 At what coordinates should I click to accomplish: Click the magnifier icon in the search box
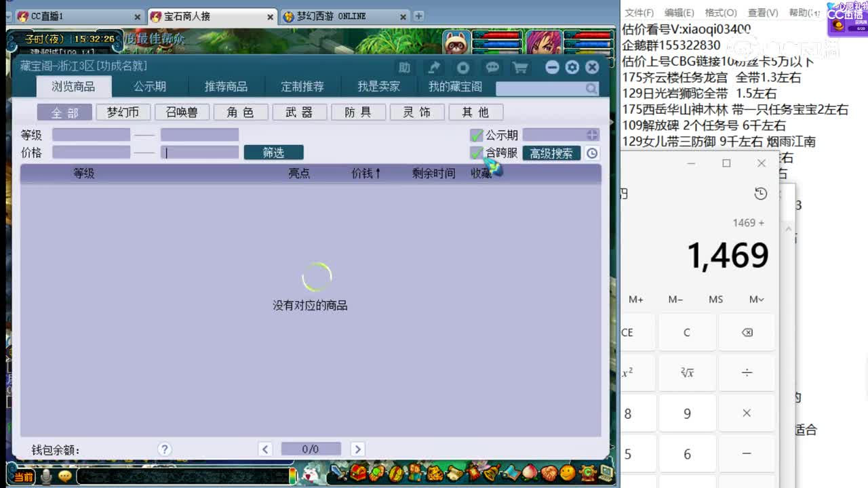tap(590, 89)
